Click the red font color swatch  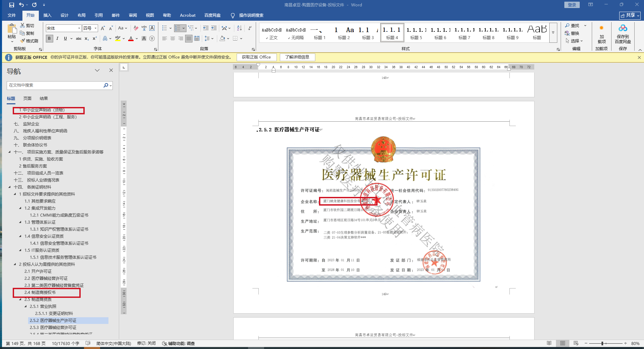[131, 39]
